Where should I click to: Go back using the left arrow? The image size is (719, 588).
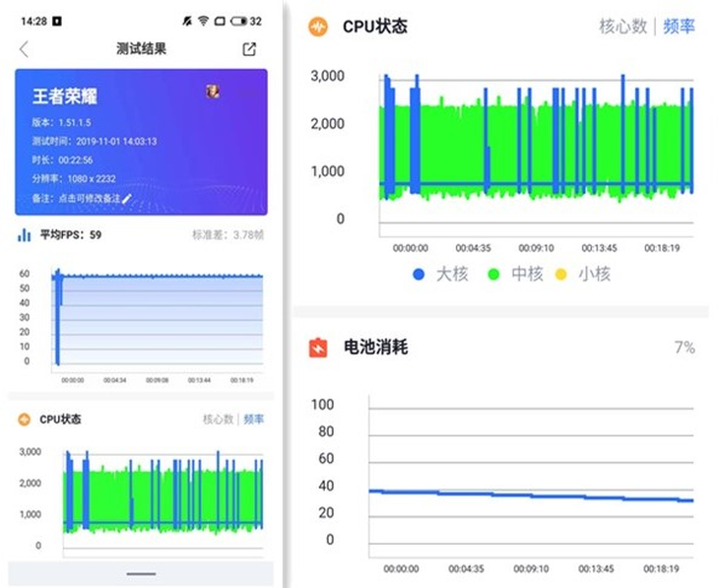tap(25, 49)
